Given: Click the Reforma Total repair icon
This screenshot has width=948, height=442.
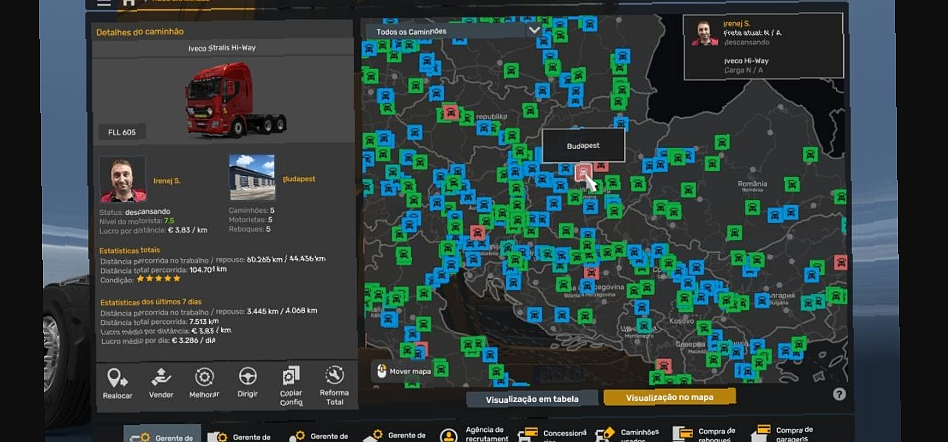Looking at the screenshot, I should click(x=334, y=375).
